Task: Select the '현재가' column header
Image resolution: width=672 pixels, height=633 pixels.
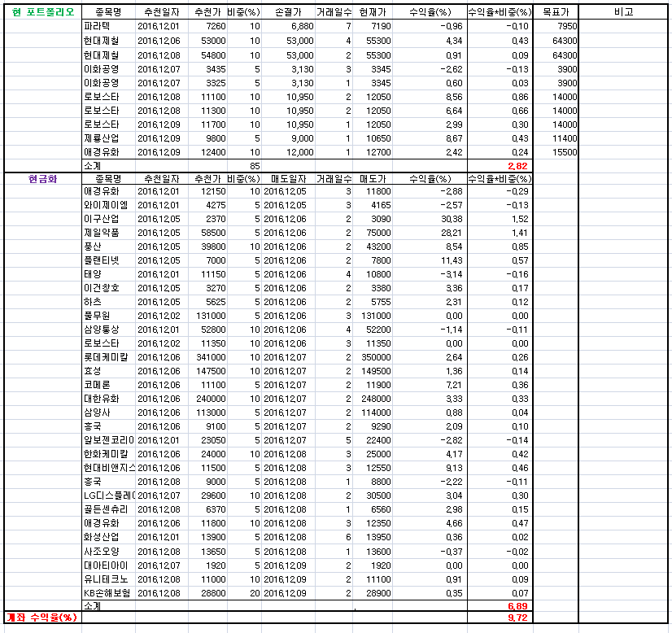Action: 373,12
